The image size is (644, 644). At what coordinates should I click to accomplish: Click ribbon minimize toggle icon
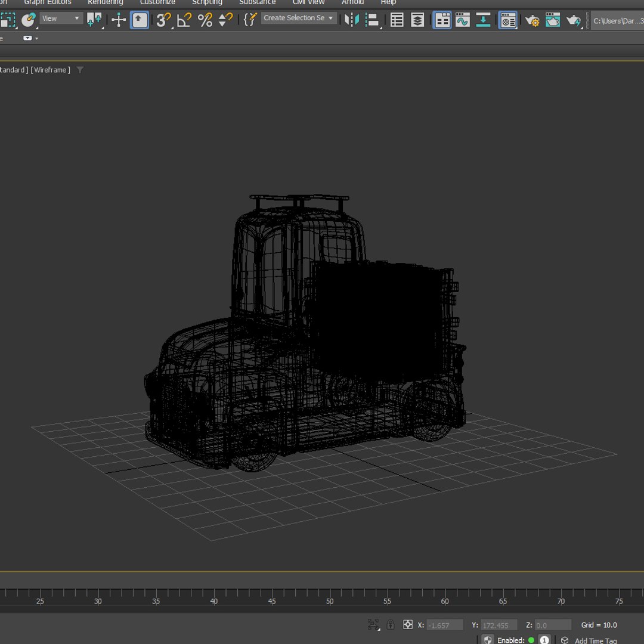coord(27,38)
